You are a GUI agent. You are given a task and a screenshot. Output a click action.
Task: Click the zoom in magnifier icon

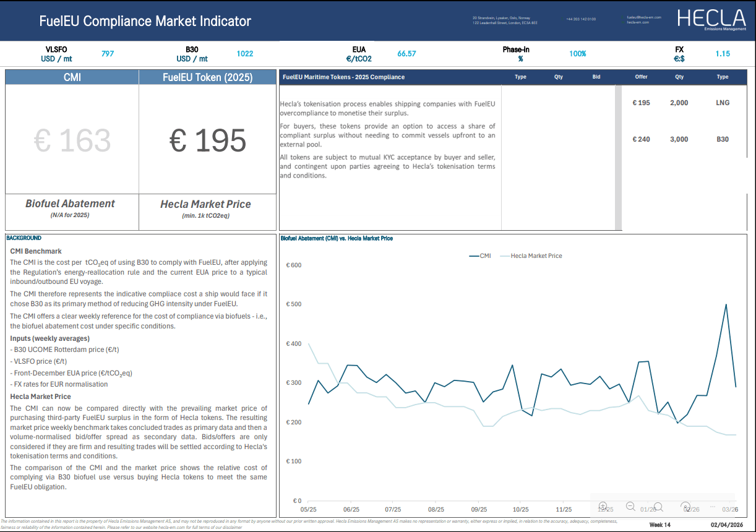click(603, 506)
